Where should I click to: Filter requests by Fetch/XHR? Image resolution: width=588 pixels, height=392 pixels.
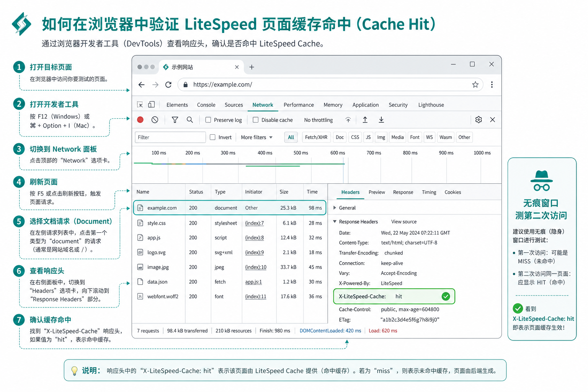tap(316, 137)
